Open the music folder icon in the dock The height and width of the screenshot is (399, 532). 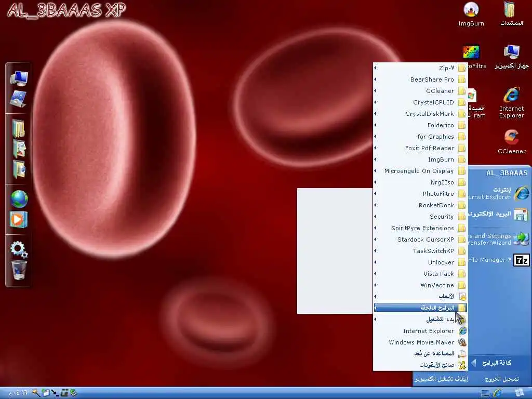point(19,169)
